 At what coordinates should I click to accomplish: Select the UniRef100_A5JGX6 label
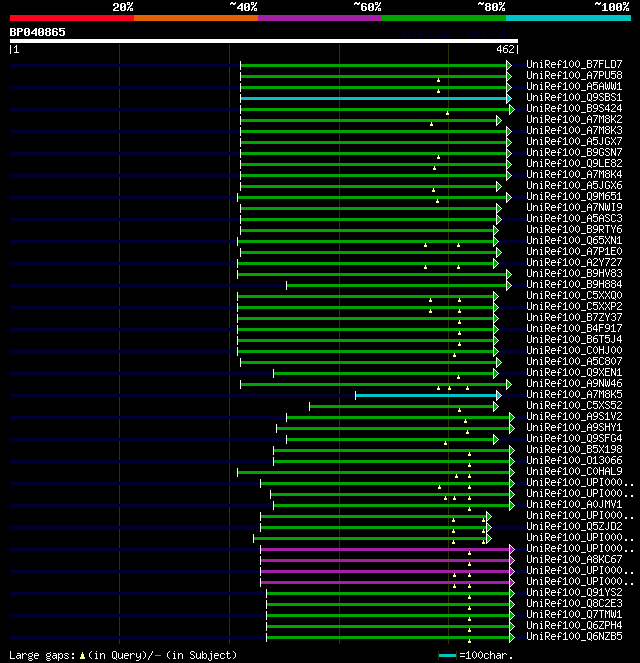[574, 185]
